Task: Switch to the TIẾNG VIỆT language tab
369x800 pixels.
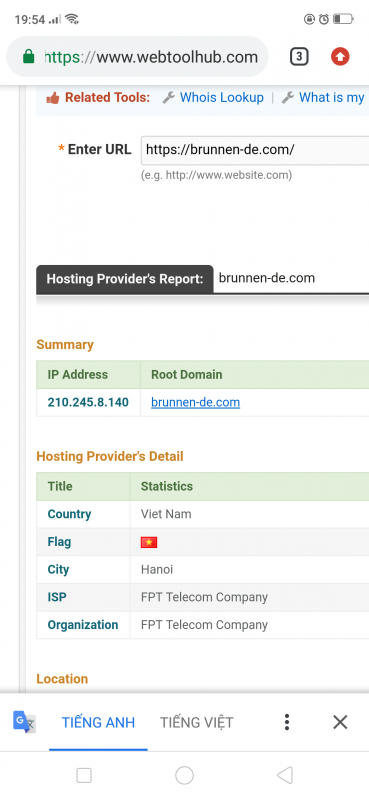Action: pos(196,722)
